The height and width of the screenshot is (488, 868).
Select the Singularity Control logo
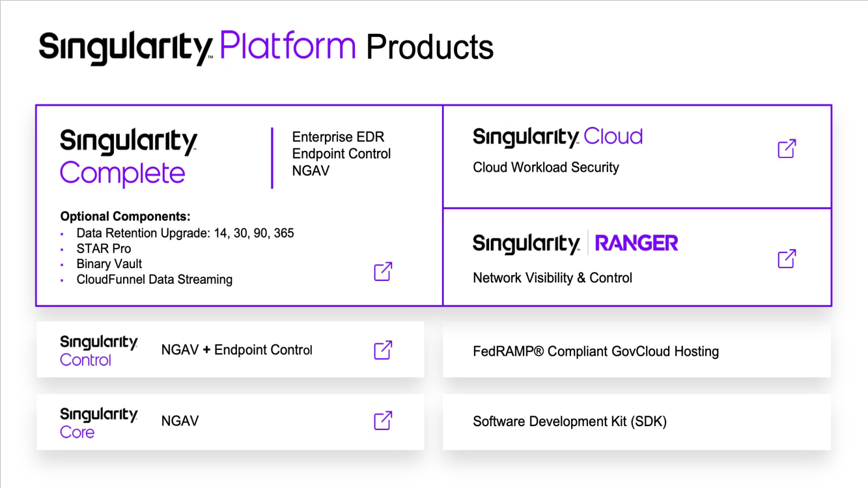coord(98,351)
